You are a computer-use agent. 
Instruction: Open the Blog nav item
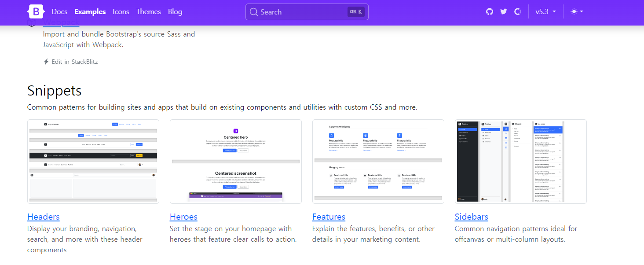pyautogui.click(x=175, y=11)
